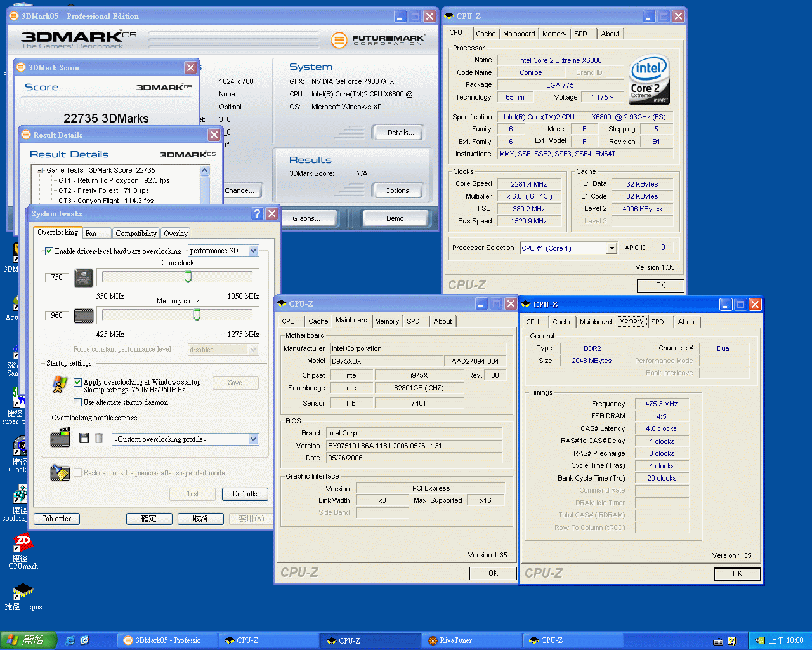This screenshot has width=812, height=650.
Task: Click the memory clock chip icon
Action: coord(84,315)
